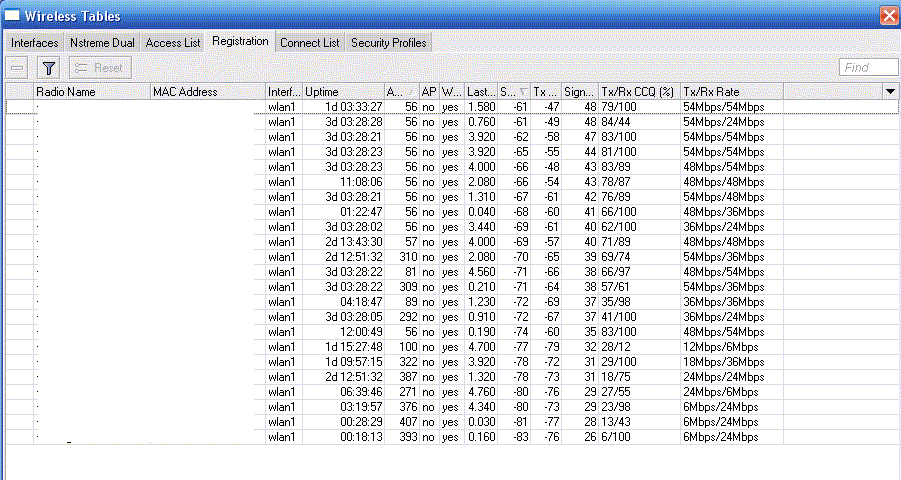Viewport: 901px width, 480px height.
Task: Click the remove (minus) toolbar button
Action: (18, 67)
